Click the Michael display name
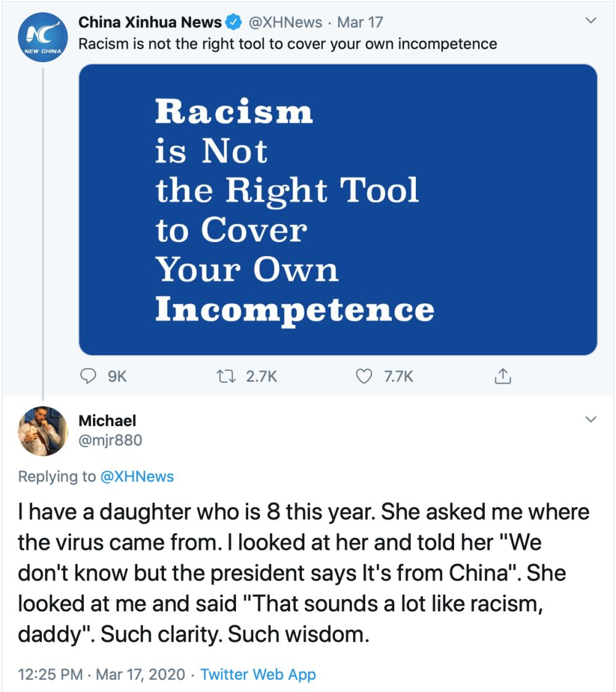The height and width of the screenshot is (692, 616). pyautogui.click(x=107, y=421)
